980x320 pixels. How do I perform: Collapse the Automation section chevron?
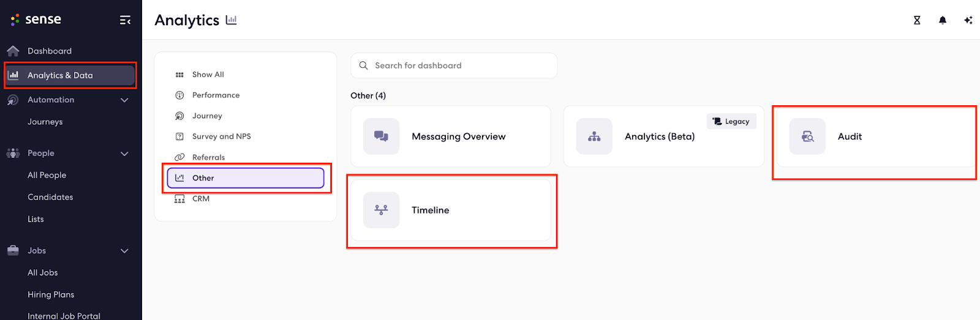(124, 100)
